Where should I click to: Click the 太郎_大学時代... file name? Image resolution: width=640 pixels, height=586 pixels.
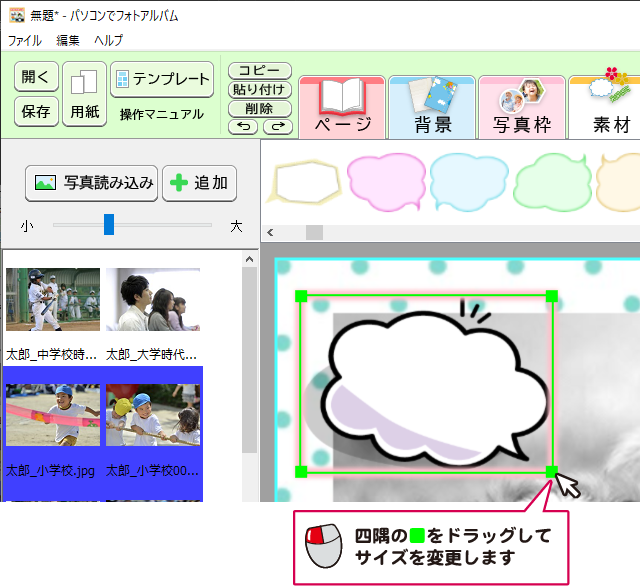point(151,355)
